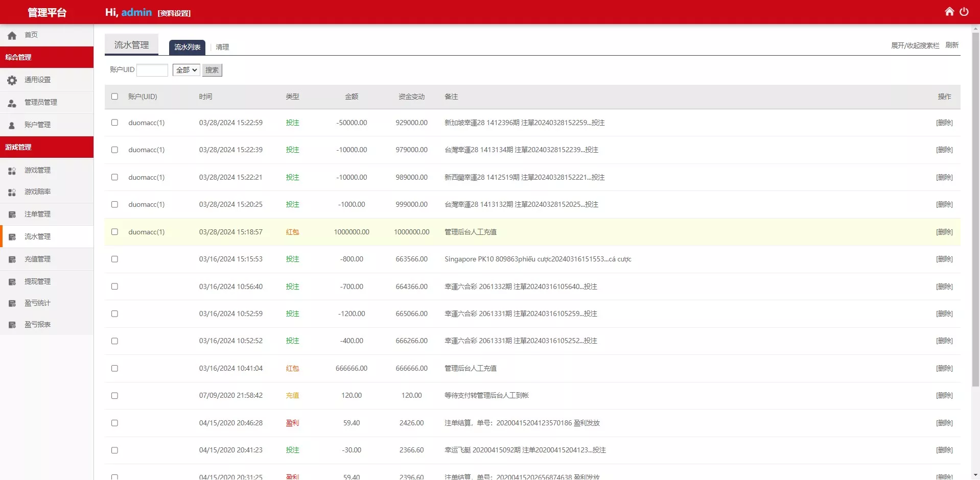Select the 流水列表 tab
This screenshot has width=980, height=480.
coord(187,47)
